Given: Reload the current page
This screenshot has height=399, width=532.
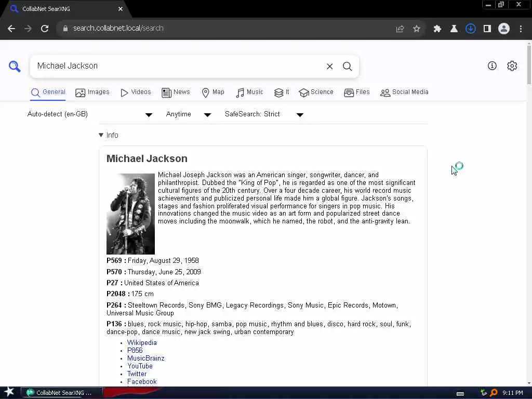Looking at the screenshot, I should click(45, 29).
